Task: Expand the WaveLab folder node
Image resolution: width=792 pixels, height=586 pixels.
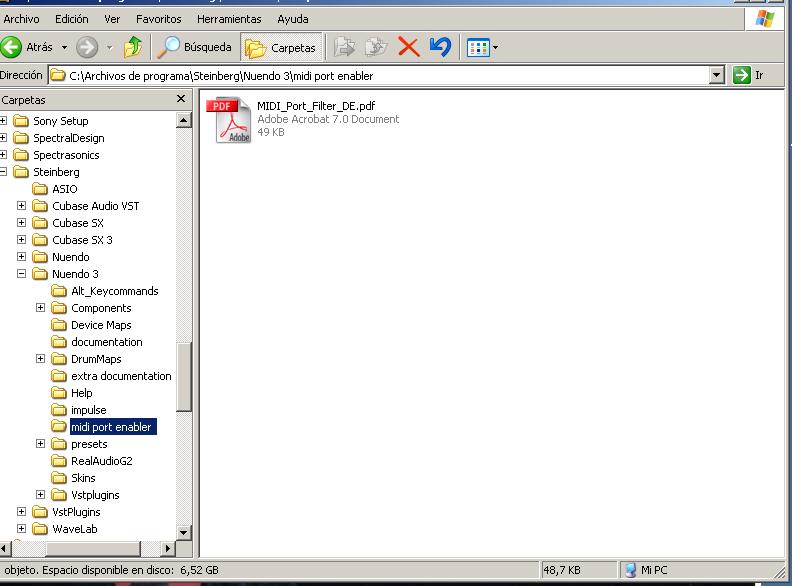Action: pos(21,529)
